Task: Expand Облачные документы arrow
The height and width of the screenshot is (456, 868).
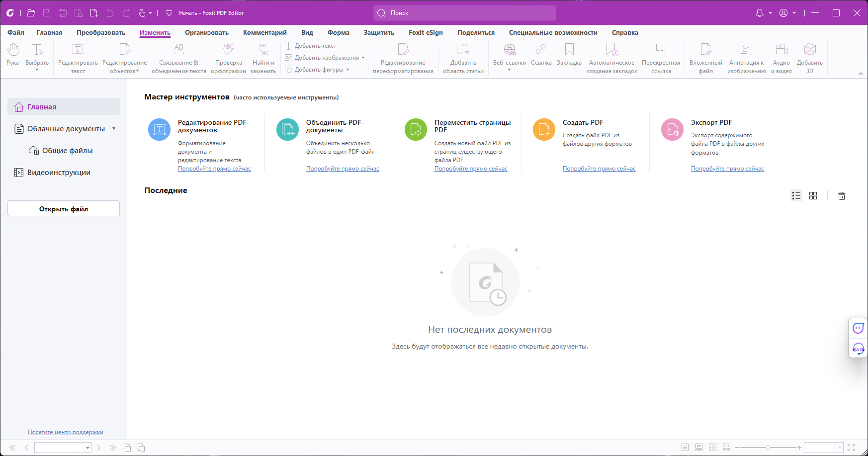Action: (x=114, y=129)
